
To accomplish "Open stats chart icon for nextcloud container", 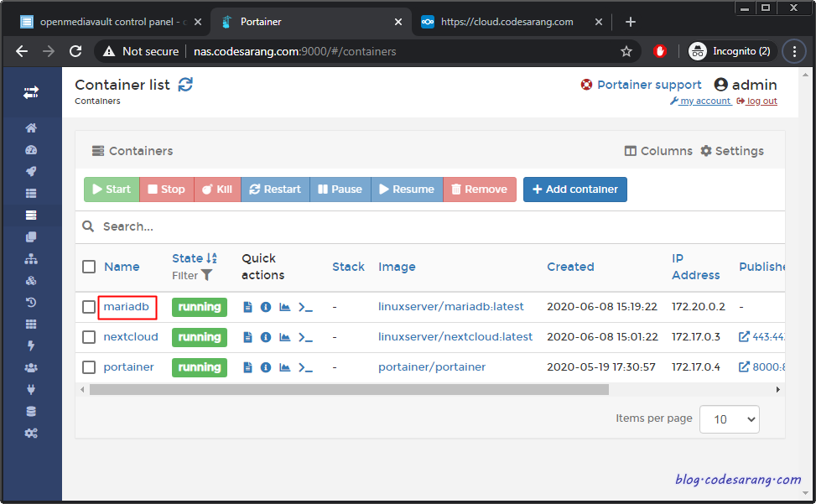I will tap(284, 337).
